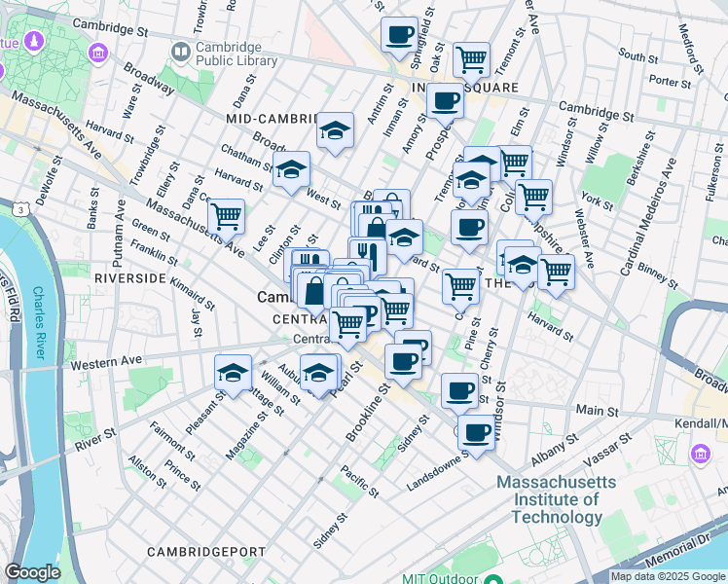This screenshot has height=584, width=728.
Task: Select the RIVERSIDE neighborhood label
Action: click(130, 278)
